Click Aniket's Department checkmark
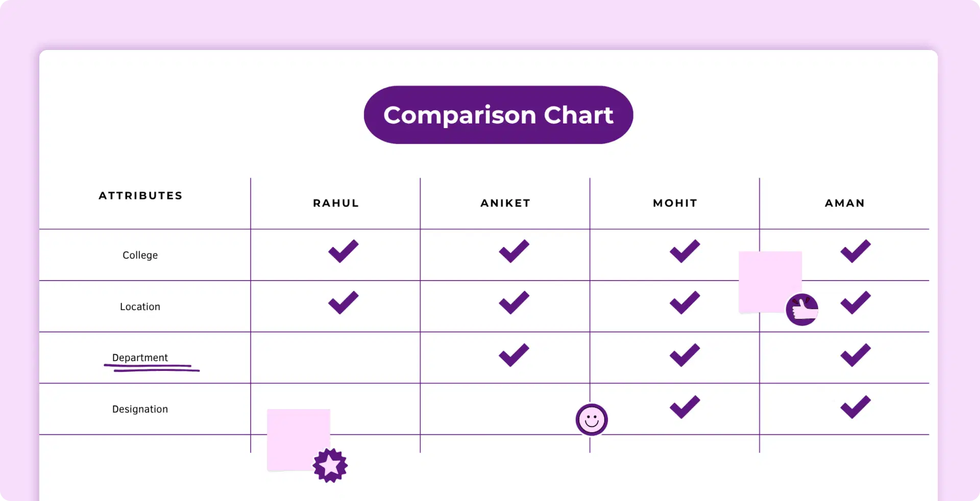Screen dimensions: 980x501 tap(514, 355)
